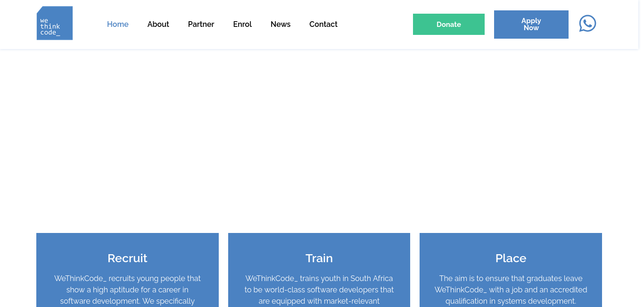This screenshot has width=644, height=307.
Task: Open the Enrol menu item
Action: click(242, 24)
